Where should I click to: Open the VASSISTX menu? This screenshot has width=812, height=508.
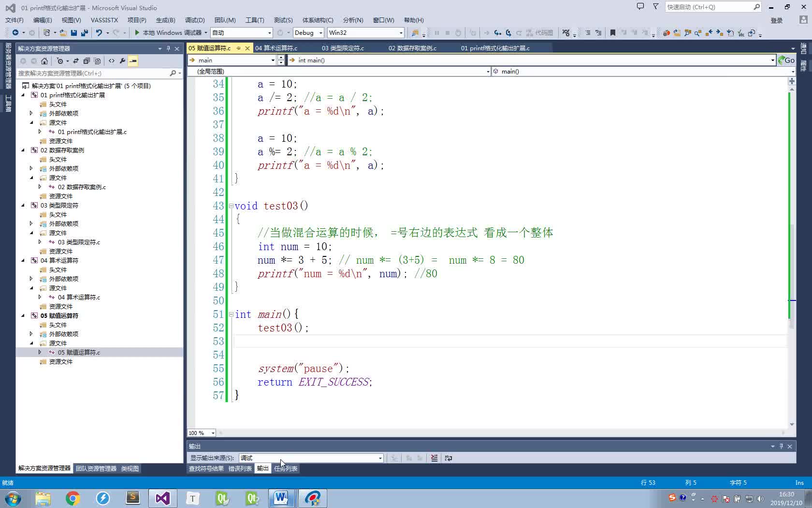point(104,20)
